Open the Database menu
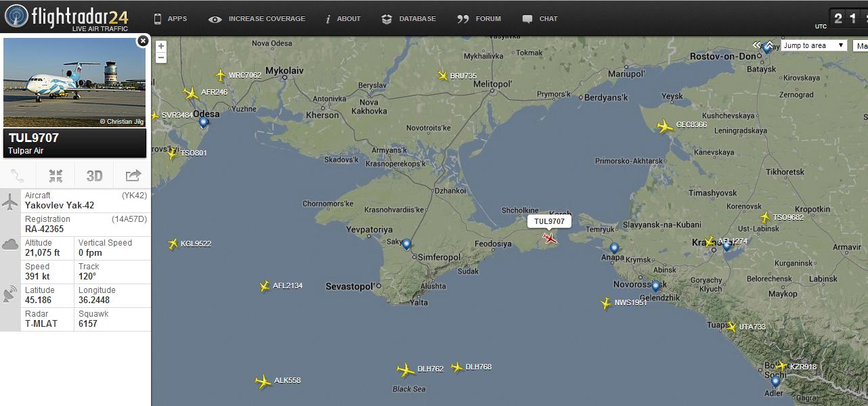The image size is (868, 406). click(x=409, y=19)
